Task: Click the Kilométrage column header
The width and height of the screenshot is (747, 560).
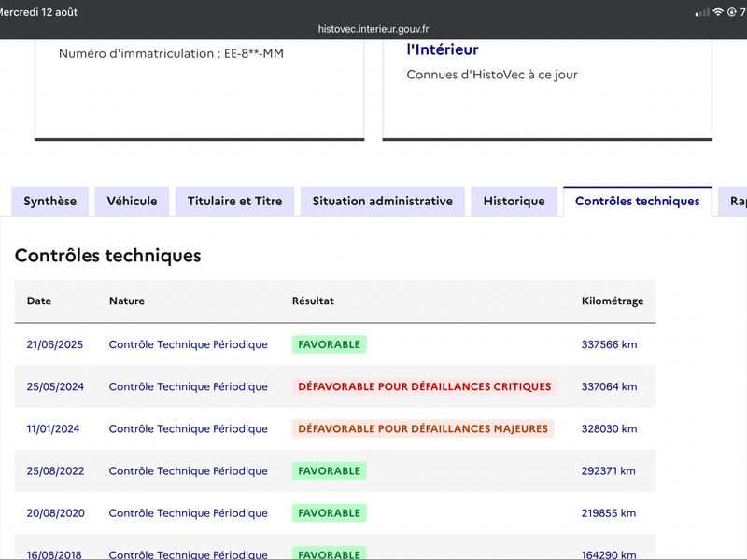Action: point(613,301)
